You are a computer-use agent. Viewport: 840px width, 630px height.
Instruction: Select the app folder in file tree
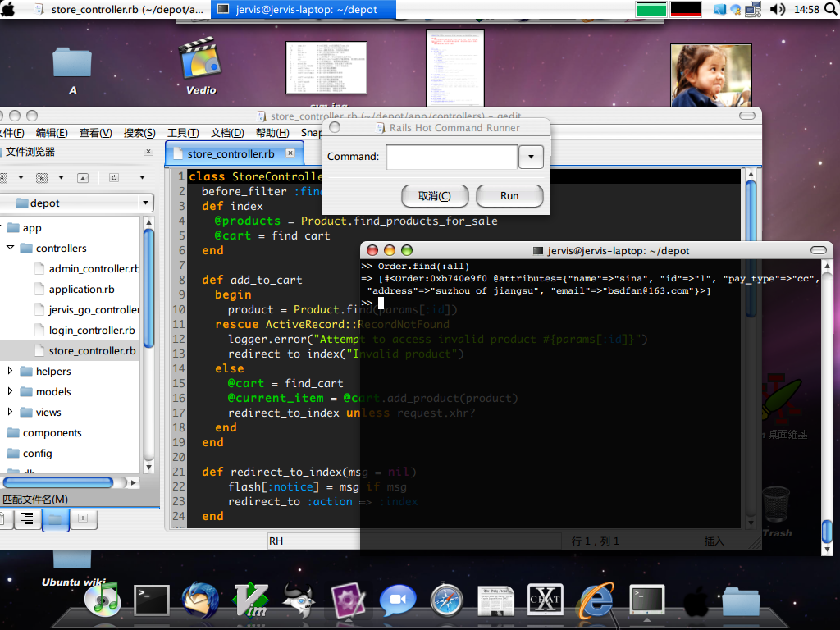pos(24,228)
